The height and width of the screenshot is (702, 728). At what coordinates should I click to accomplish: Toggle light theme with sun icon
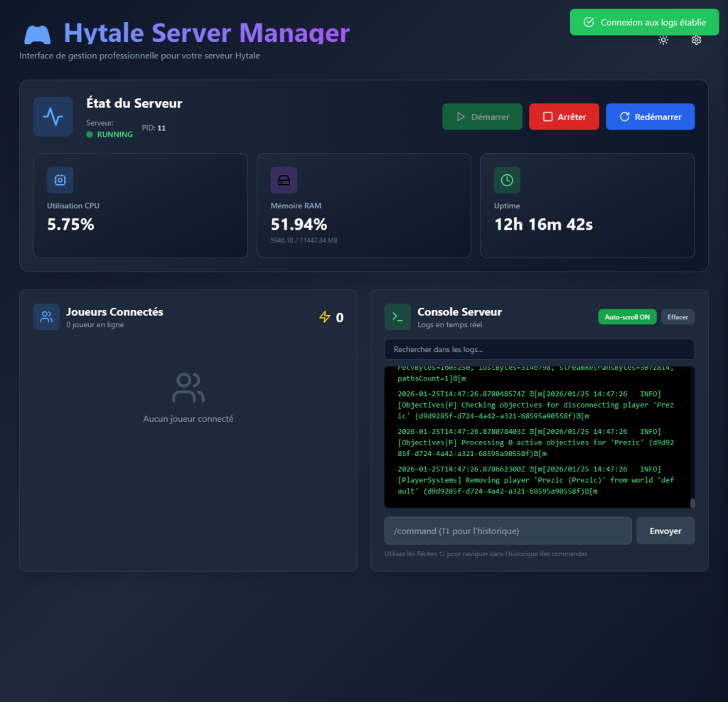pyautogui.click(x=663, y=41)
